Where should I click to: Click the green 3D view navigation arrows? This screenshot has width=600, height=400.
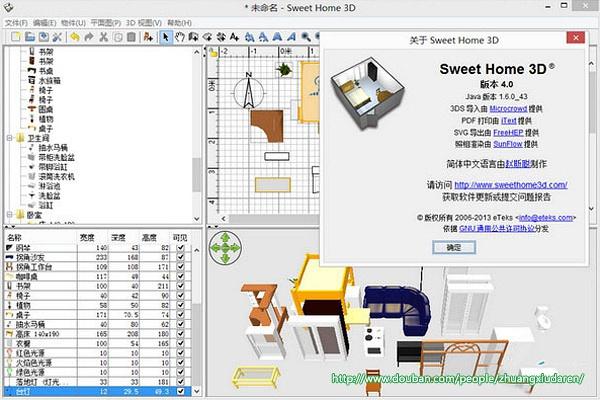[x=227, y=244]
